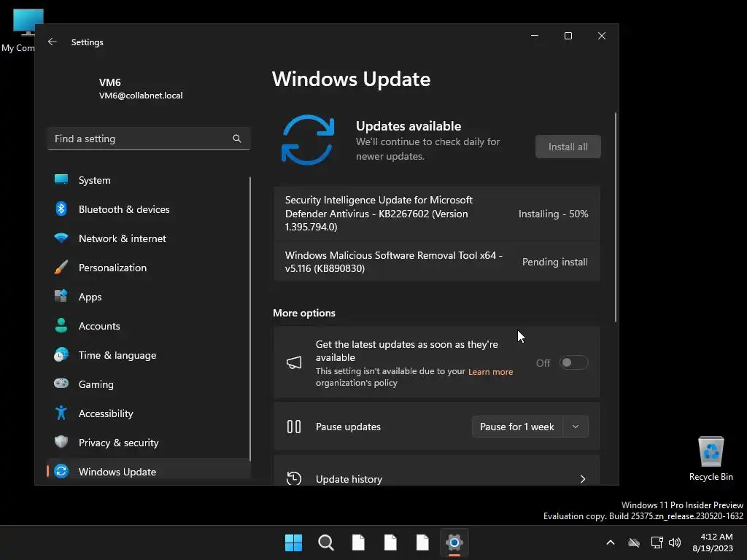Click the Settings gear in the taskbar
This screenshot has width=747, height=560.
pyautogui.click(x=454, y=542)
